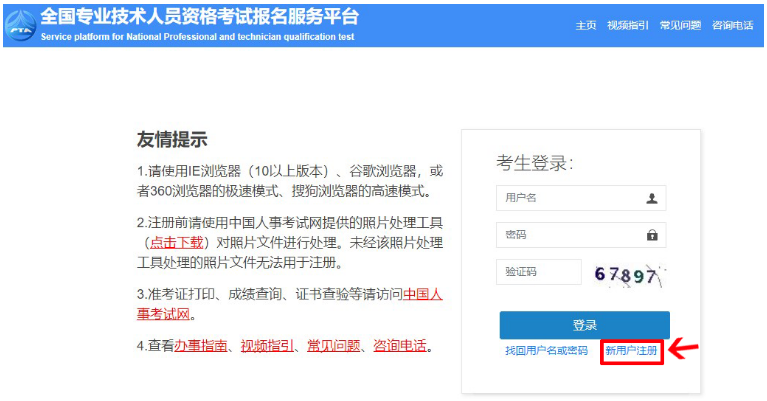Click the 点击下载 photo tool link

pos(176,243)
